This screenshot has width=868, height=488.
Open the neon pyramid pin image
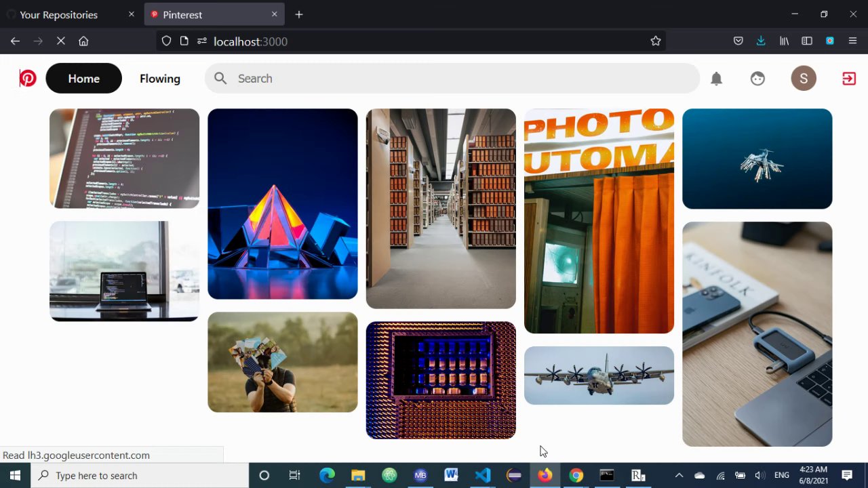pyautogui.click(x=283, y=204)
